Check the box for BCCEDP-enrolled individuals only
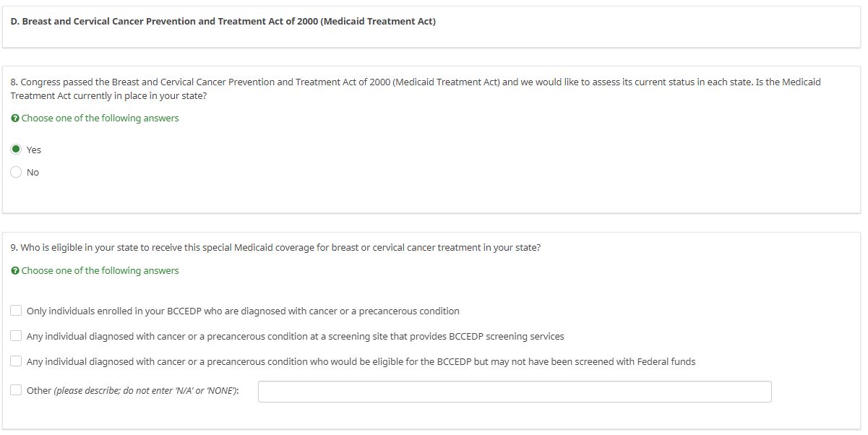The height and width of the screenshot is (435, 868). coord(16,311)
